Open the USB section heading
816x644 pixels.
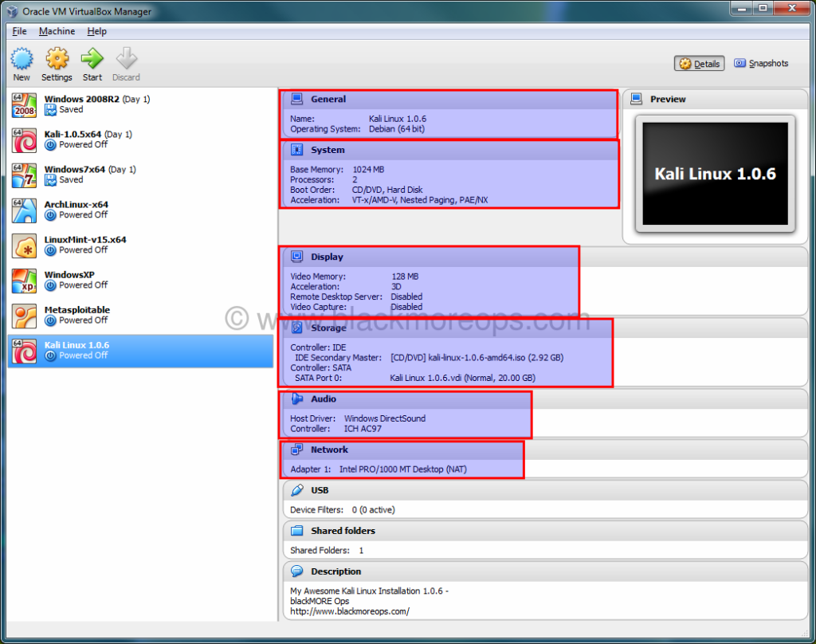point(320,490)
